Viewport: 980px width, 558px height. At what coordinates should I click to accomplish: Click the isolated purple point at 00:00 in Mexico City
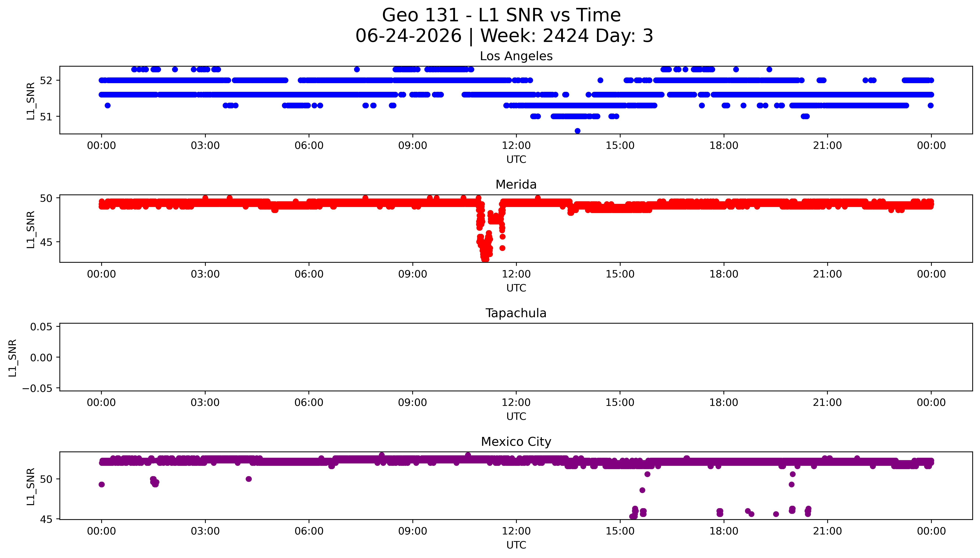click(x=102, y=484)
